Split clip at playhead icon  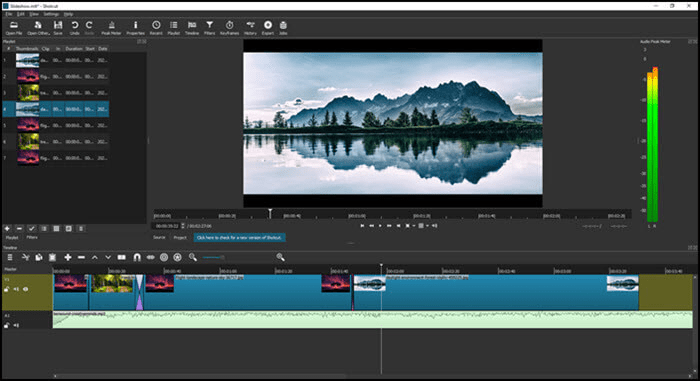pos(121,257)
